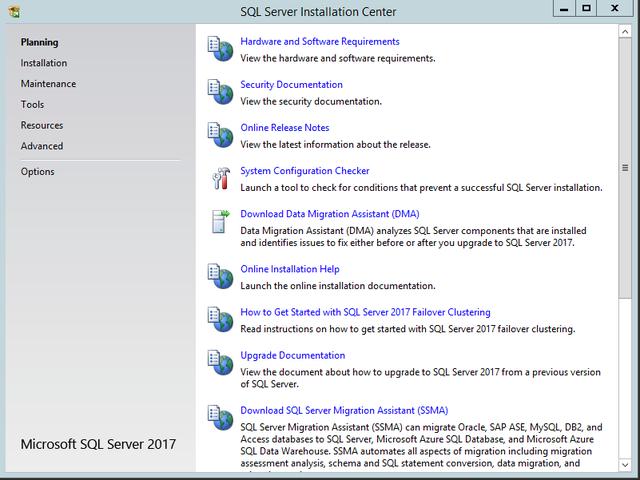Switch to the Maintenance category
The image size is (640, 480).
pyautogui.click(x=48, y=84)
